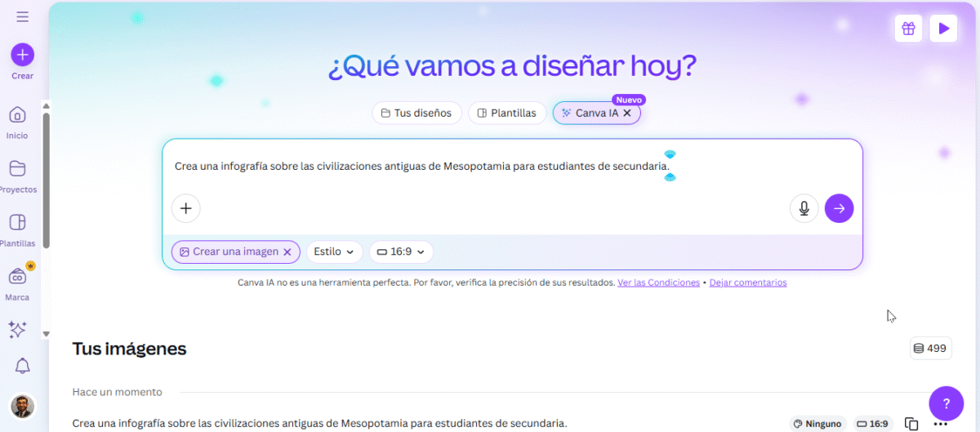Viewport: 980px width, 432px height.
Task: Expand the Estilo dropdown
Action: point(334,252)
